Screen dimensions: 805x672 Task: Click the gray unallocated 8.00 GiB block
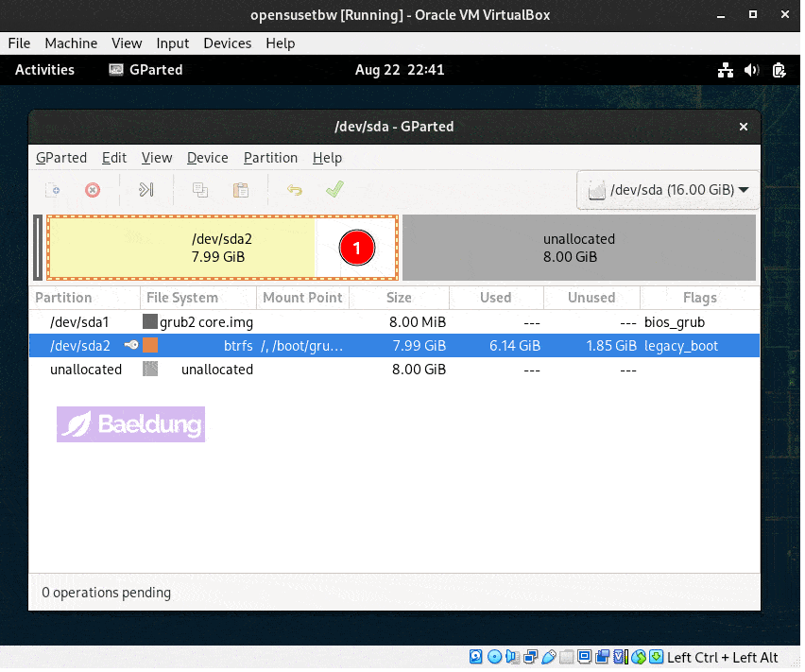pos(578,248)
